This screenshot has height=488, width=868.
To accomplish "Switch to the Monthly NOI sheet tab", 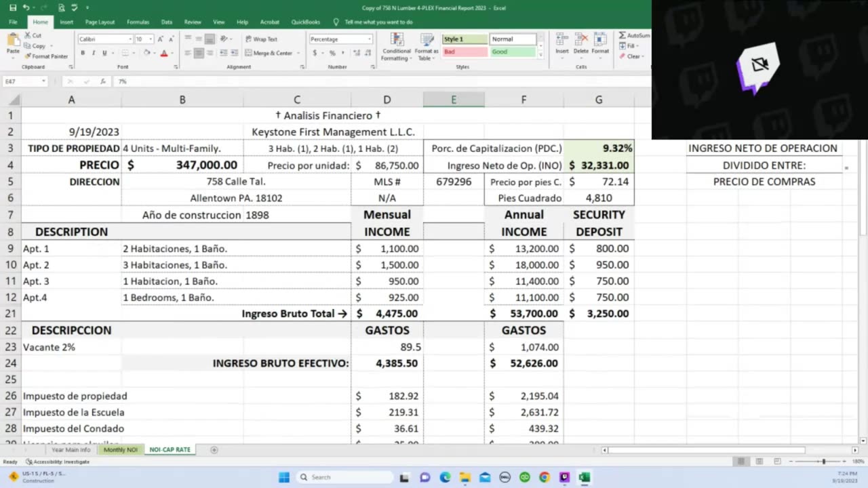I will click(121, 450).
